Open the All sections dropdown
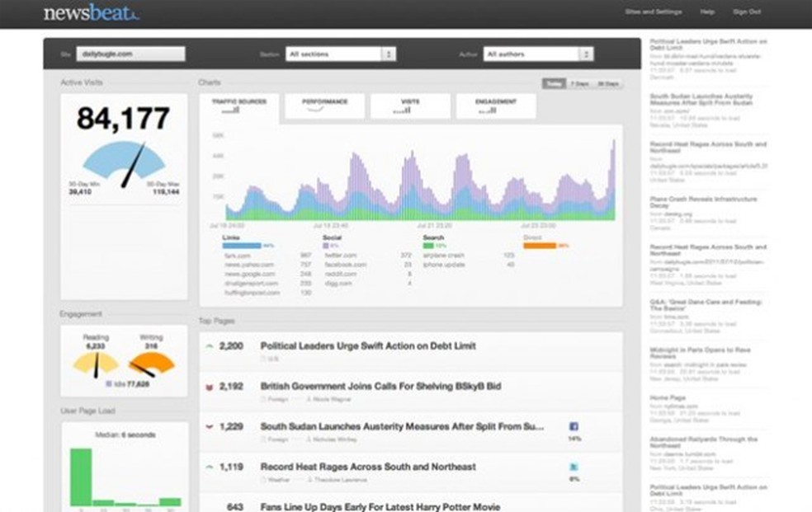 [341, 54]
